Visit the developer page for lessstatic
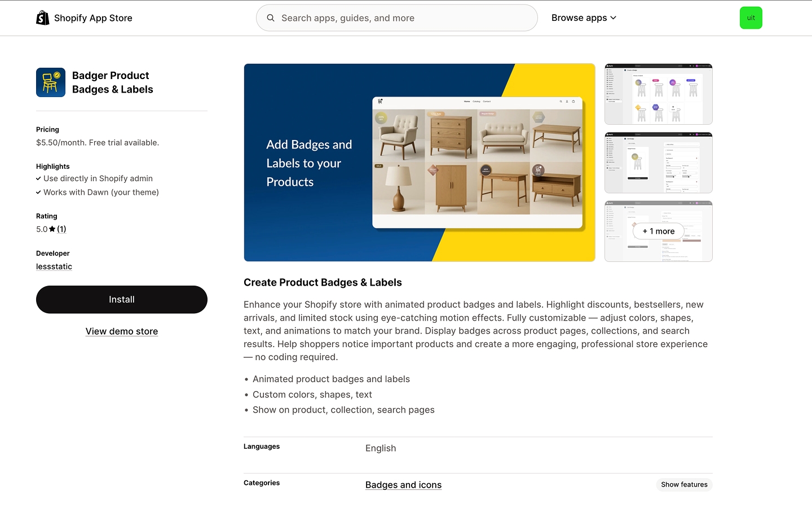 (54, 266)
